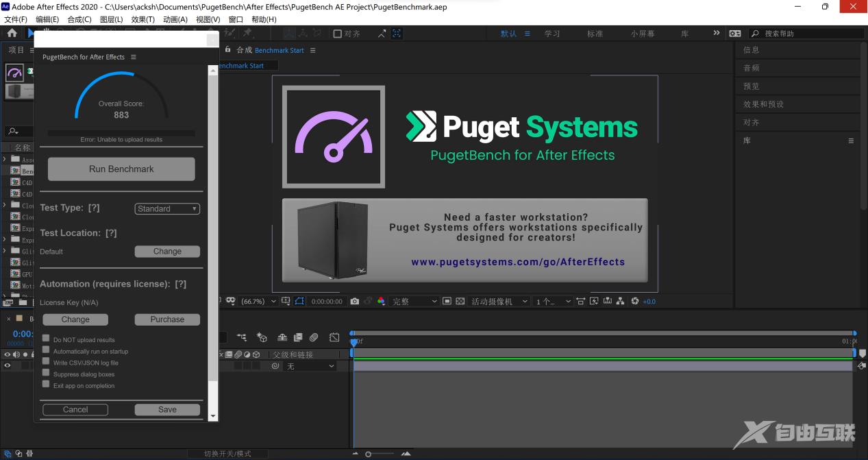Click the fast previews lightning icon
This screenshot has width=868, height=460.
(593, 301)
